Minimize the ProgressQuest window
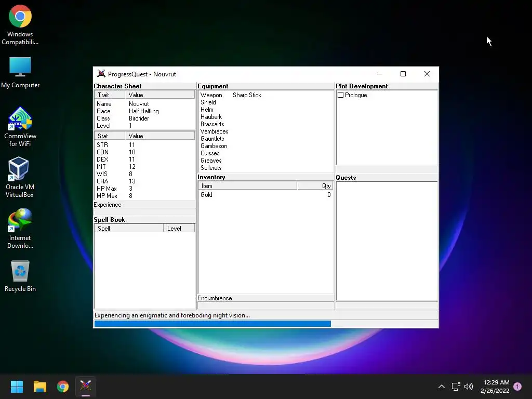 point(380,74)
